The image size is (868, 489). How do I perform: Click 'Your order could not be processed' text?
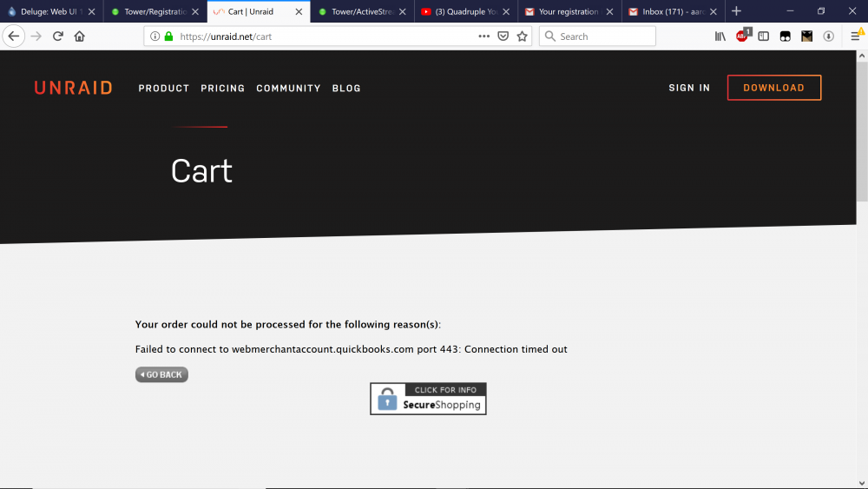click(288, 325)
